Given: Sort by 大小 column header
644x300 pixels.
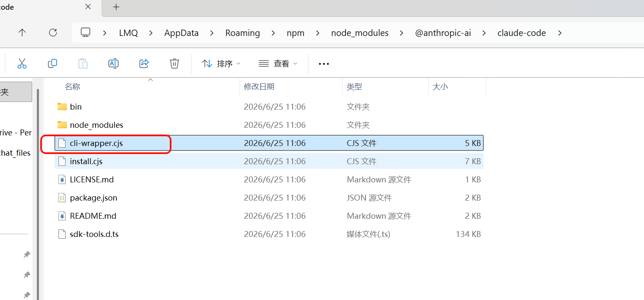Looking at the screenshot, I should (440, 86).
